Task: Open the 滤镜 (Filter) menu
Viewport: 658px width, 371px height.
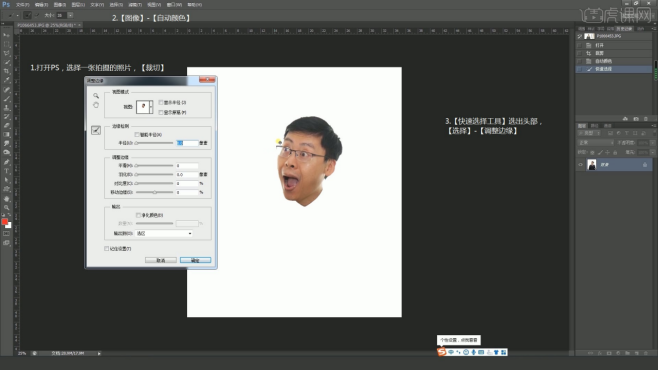Action: coord(135,5)
